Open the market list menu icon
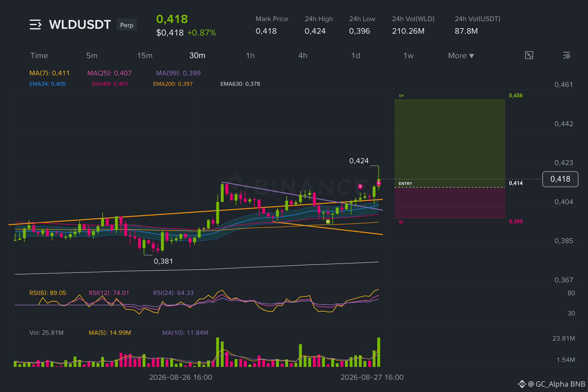 (36, 24)
